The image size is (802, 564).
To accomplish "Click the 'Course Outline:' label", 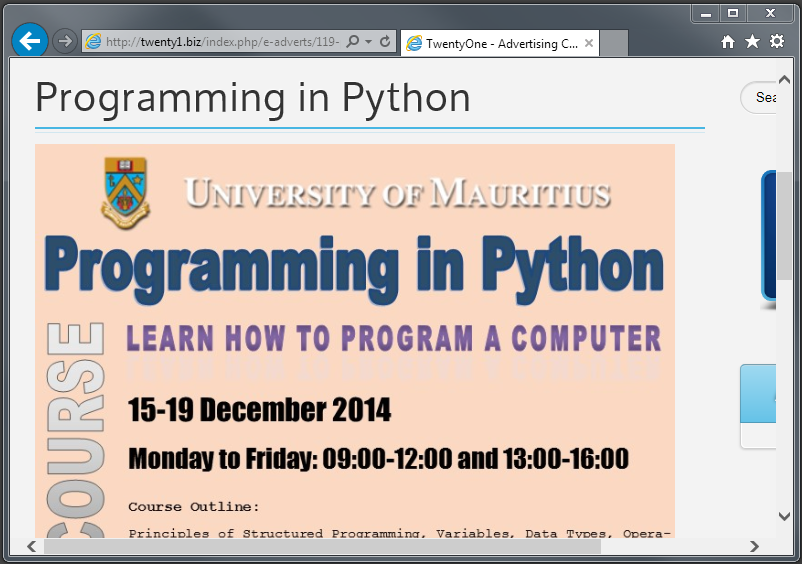I will click(194, 507).
